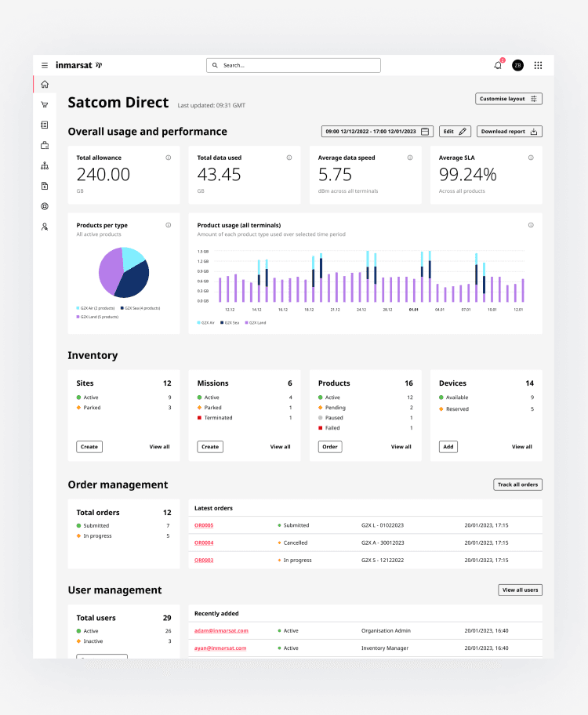Show info for Products per type

coord(169,225)
